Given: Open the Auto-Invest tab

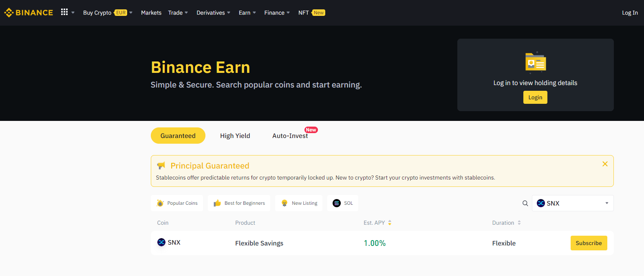Looking at the screenshot, I should pos(290,136).
